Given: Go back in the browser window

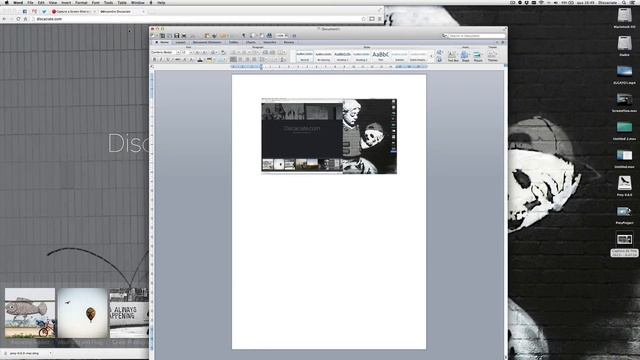Looking at the screenshot, I should pos(4,19).
